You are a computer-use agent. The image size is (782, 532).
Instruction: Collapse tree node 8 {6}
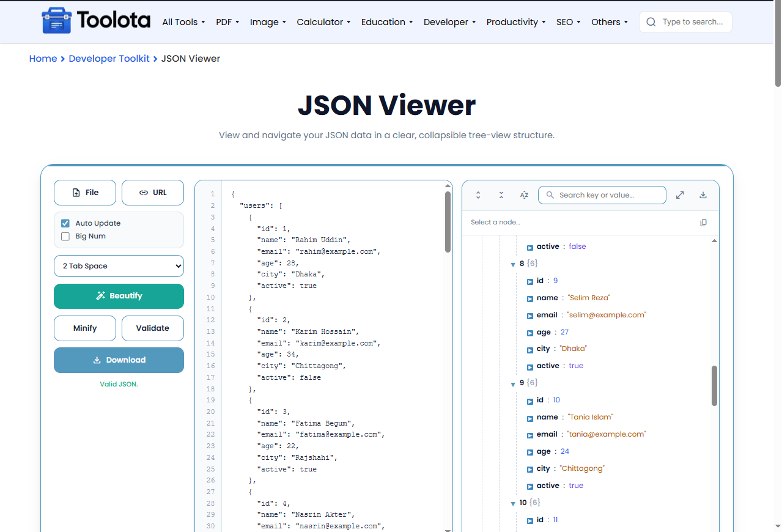[x=513, y=264]
